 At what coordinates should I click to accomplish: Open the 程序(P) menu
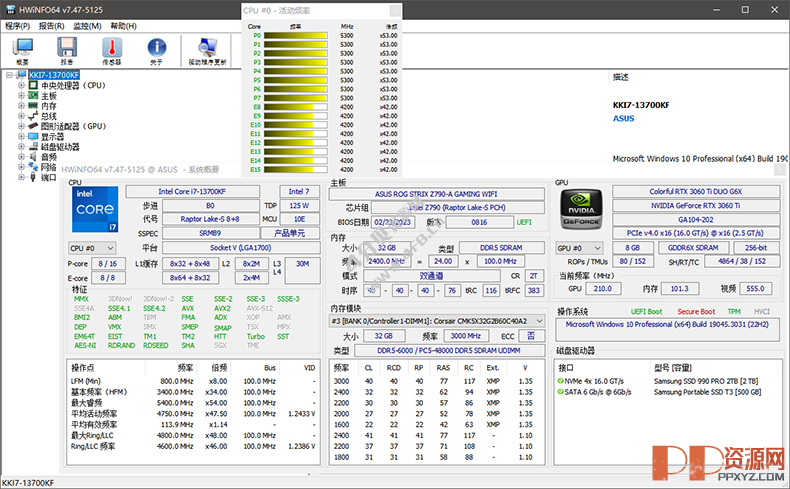pos(17,26)
